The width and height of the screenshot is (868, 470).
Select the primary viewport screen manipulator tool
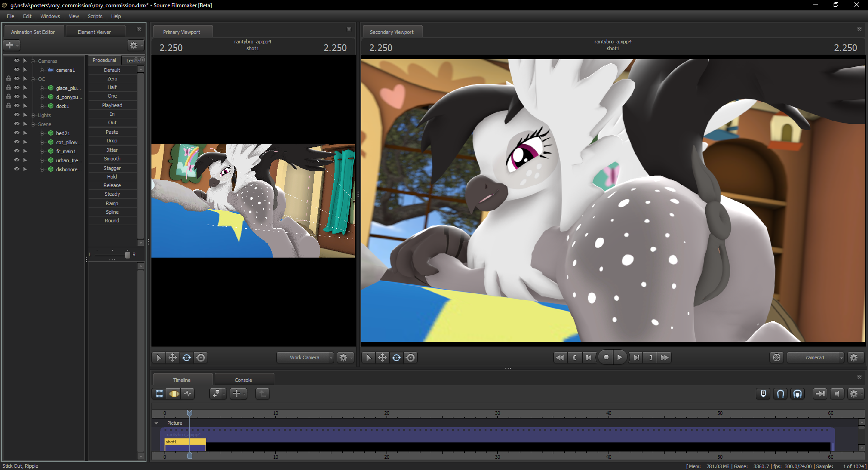pos(201,357)
